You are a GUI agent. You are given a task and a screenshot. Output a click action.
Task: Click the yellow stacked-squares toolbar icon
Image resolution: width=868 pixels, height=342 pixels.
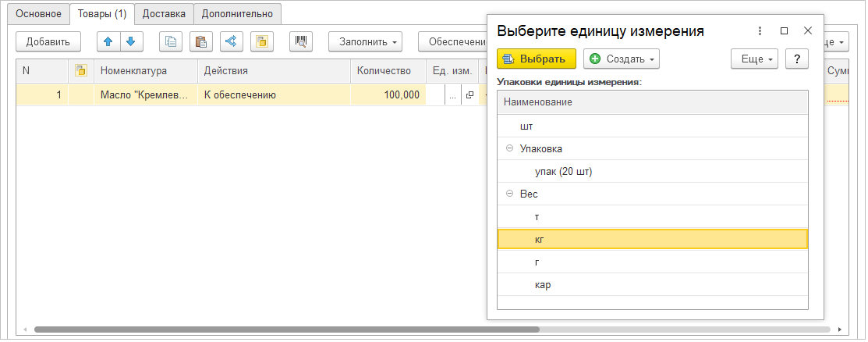262,41
